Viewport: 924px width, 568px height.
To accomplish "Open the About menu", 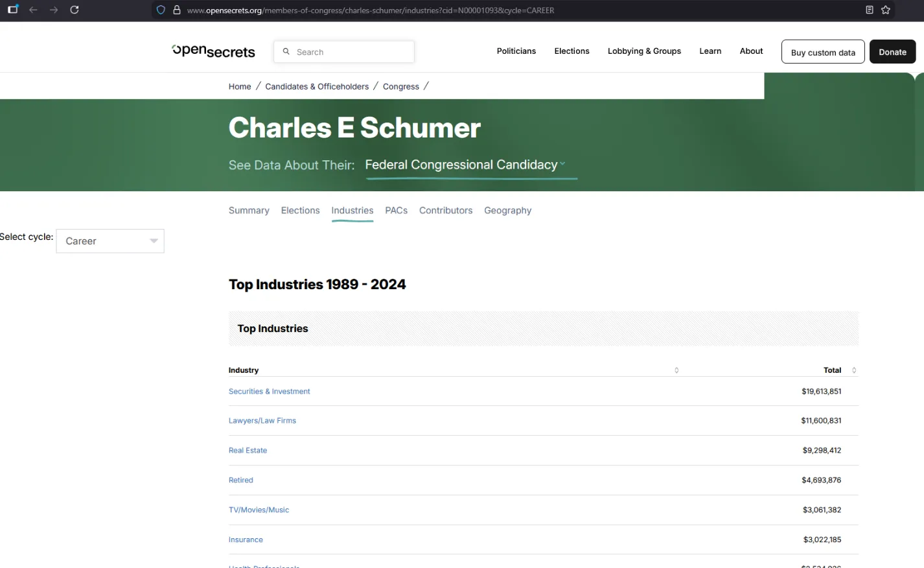I will (x=751, y=51).
